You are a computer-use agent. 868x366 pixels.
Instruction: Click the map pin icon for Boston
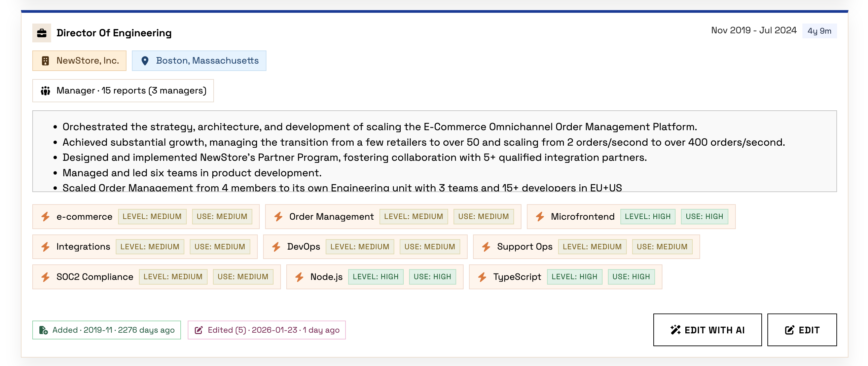click(x=145, y=61)
